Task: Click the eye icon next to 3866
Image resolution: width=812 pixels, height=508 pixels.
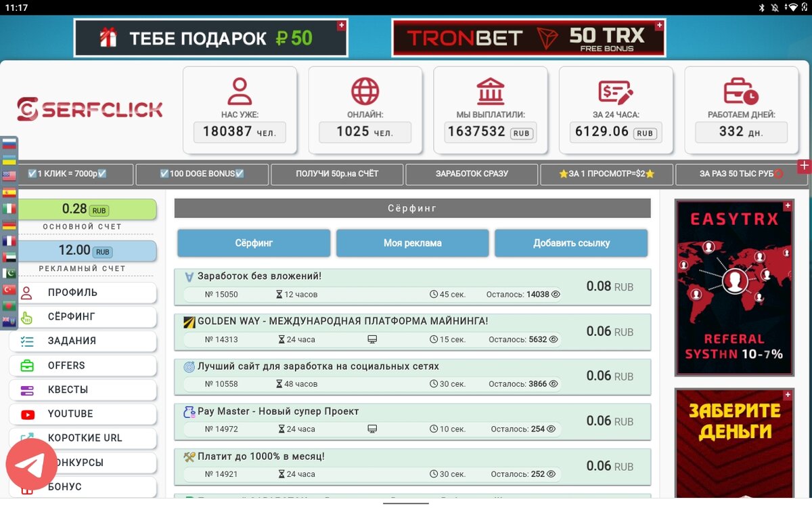Action: 554,384
